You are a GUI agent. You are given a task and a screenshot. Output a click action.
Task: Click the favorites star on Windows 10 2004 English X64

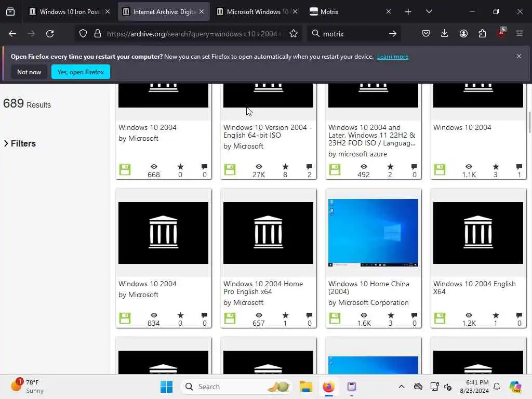[496, 315]
